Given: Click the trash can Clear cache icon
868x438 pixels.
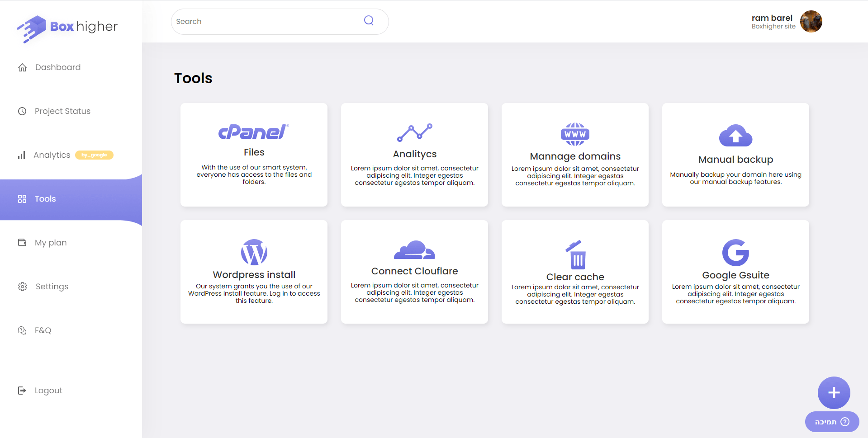Looking at the screenshot, I should pyautogui.click(x=575, y=254).
